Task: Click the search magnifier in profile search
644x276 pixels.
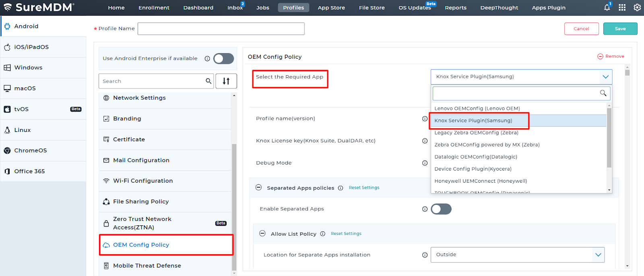Action: pos(208,81)
